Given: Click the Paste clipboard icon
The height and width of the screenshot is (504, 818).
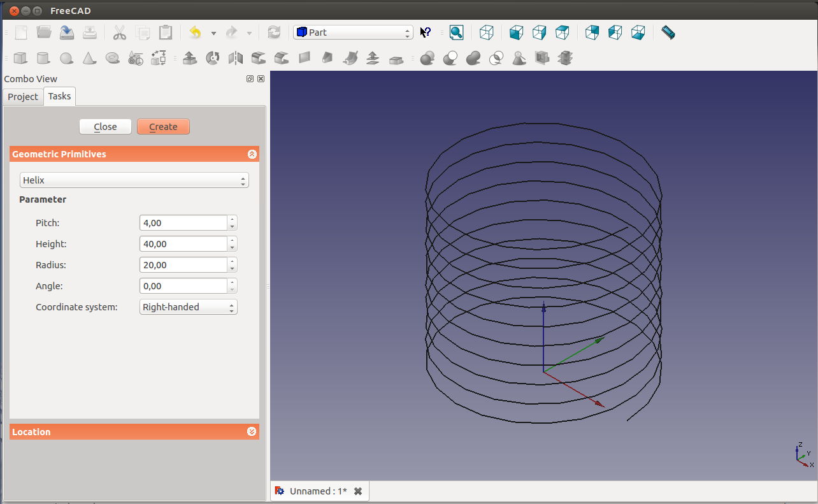Looking at the screenshot, I should click(x=166, y=32).
